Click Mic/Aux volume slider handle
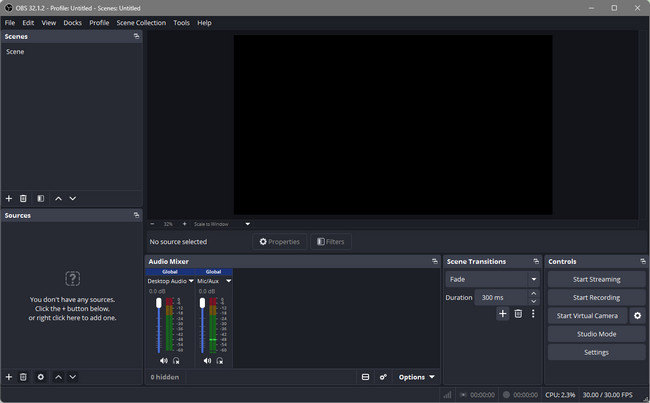 [x=202, y=303]
